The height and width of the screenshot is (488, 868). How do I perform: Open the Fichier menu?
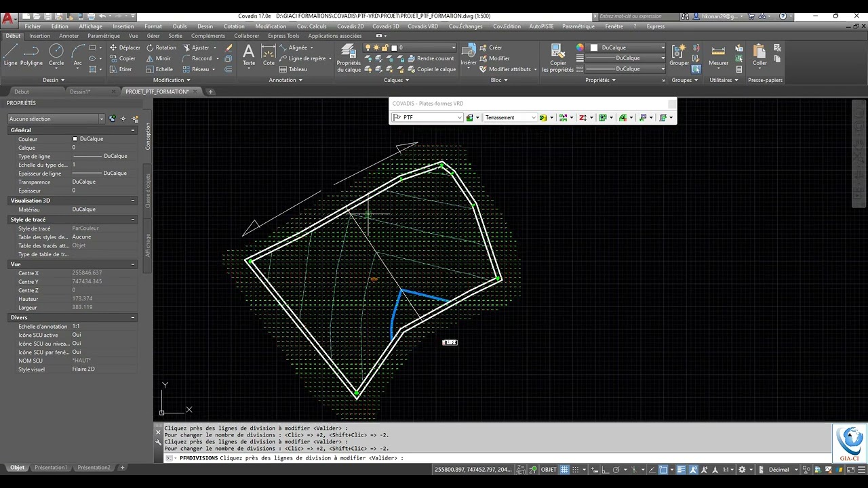click(33, 26)
